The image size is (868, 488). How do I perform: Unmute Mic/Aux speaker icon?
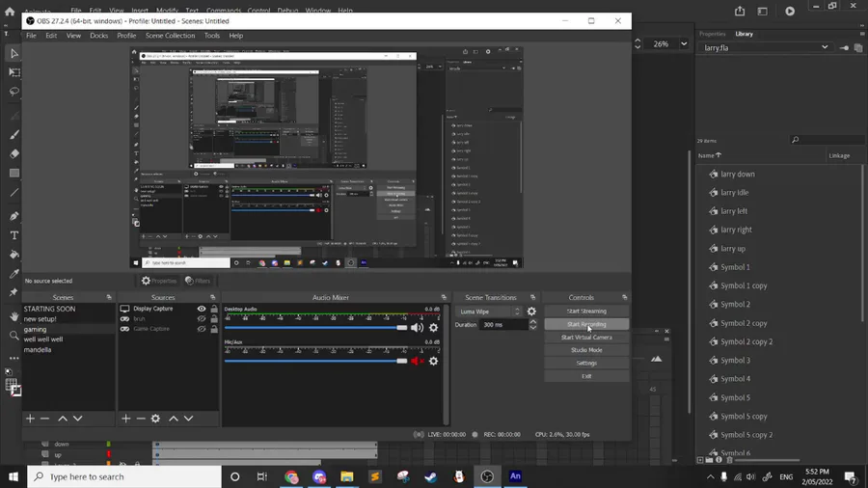(417, 362)
